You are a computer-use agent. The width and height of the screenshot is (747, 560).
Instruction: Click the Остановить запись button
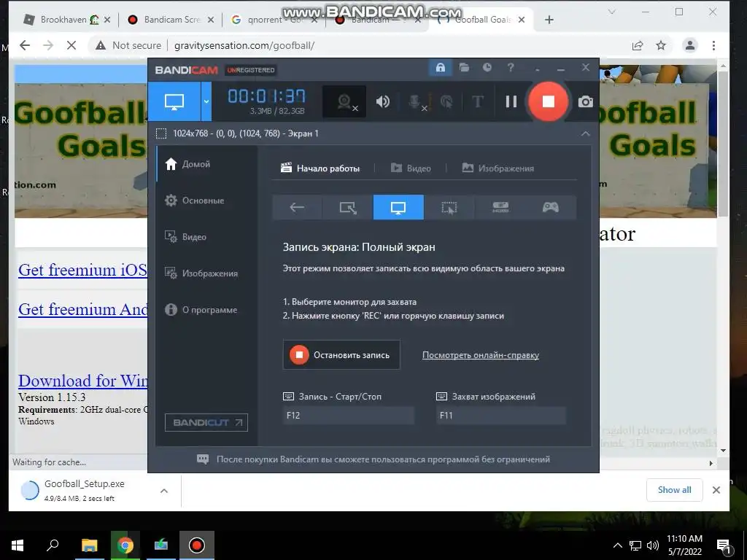(341, 355)
